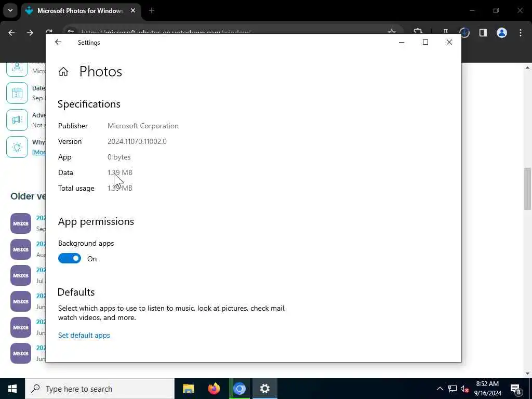Screen dimensions: 532x399
Task: Click the 0 bytes App size value
Action: coord(119,157)
